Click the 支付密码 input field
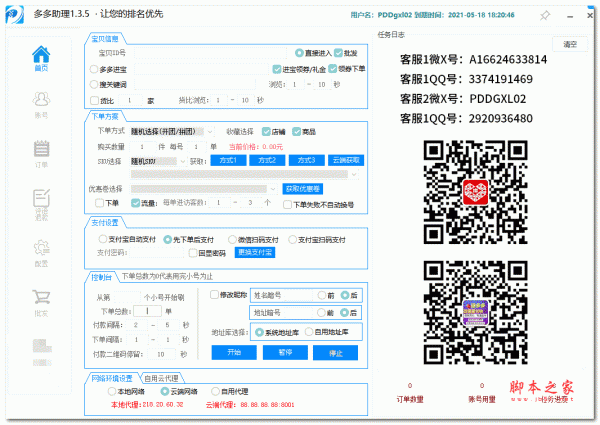This screenshot has width=600, height=425. (157, 253)
